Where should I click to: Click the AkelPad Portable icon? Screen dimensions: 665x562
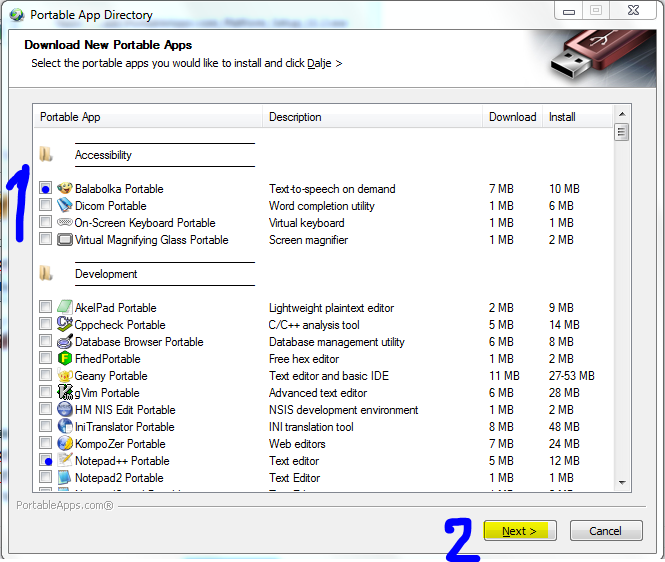point(64,307)
